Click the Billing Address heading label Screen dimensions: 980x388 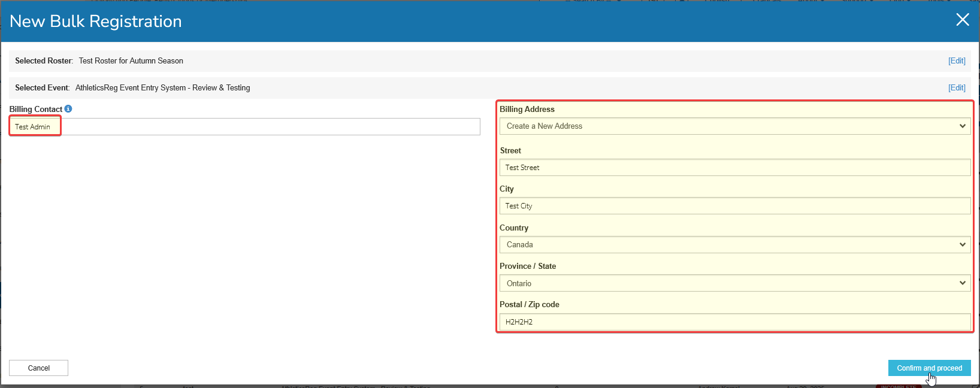pos(527,110)
